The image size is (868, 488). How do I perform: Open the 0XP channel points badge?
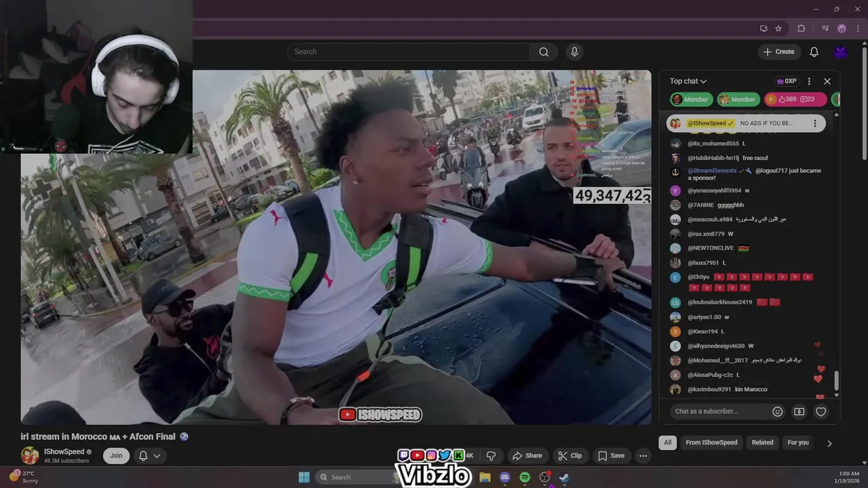(x=787, y=81)
